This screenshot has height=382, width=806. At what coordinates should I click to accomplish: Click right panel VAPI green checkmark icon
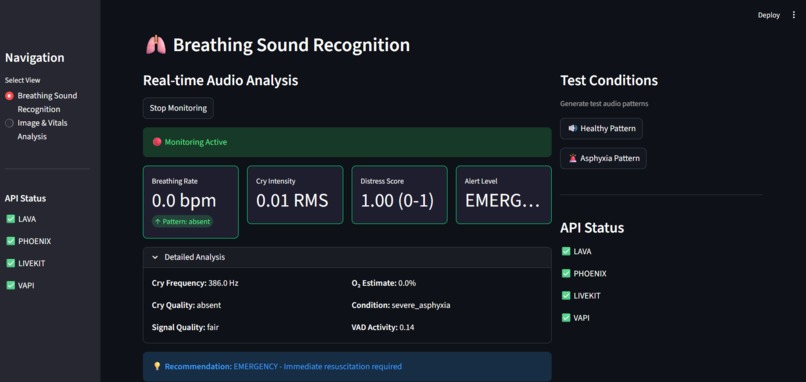[x=566, y=318]
